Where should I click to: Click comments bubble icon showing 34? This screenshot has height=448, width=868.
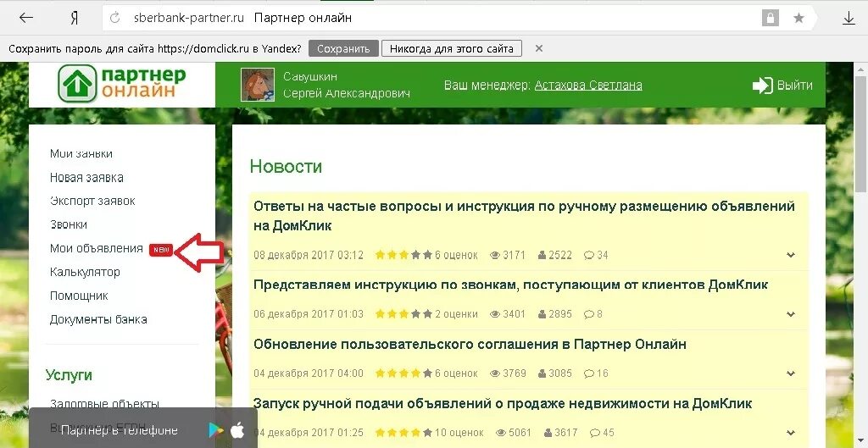(x=589, y=255)
